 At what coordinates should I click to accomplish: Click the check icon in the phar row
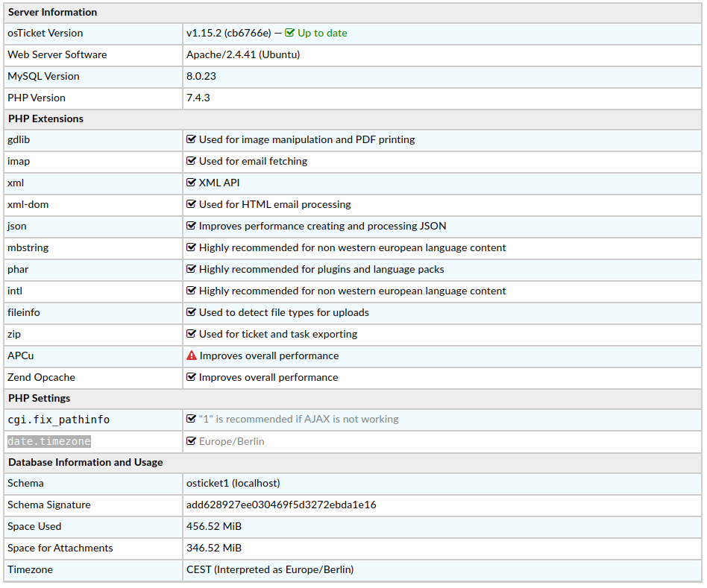191,269
